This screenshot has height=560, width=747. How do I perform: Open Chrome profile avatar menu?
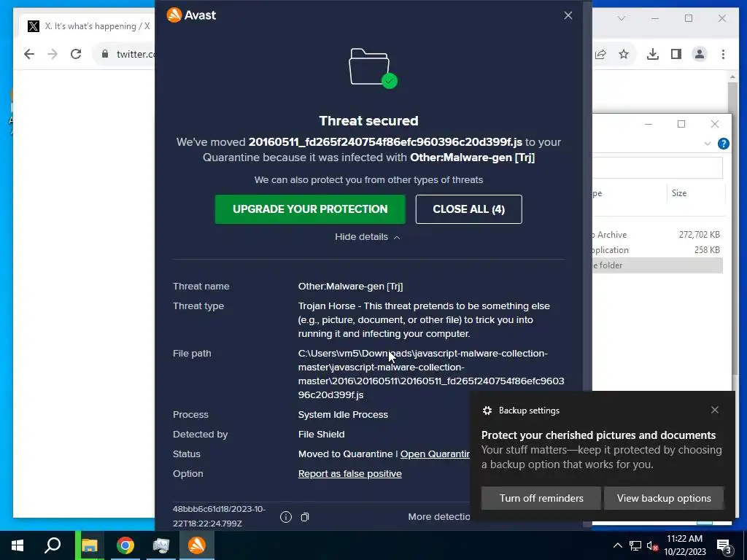point(700,54)
